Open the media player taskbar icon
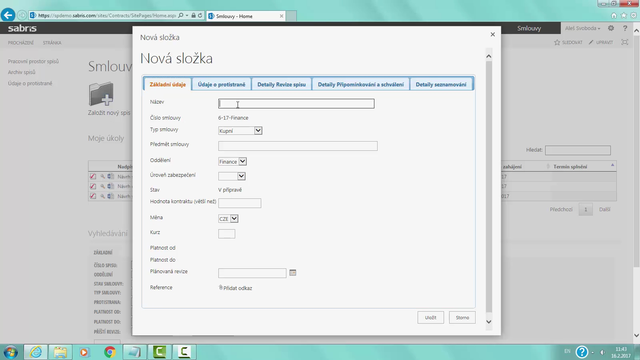Image resolution: width=640 pixels, height=360 pixels. coord(84,352)
